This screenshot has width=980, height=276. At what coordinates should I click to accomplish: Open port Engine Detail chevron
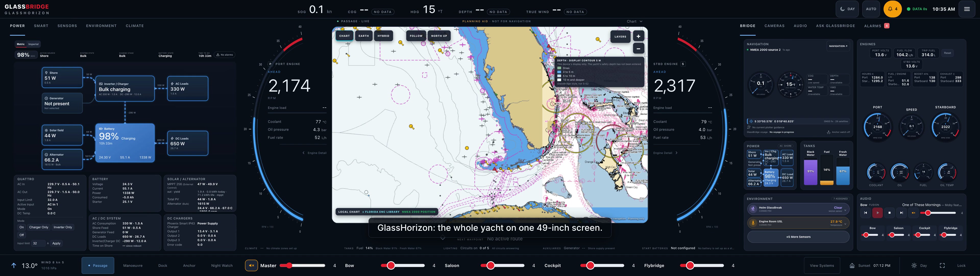pyautogui.click(x=304, y=153)
